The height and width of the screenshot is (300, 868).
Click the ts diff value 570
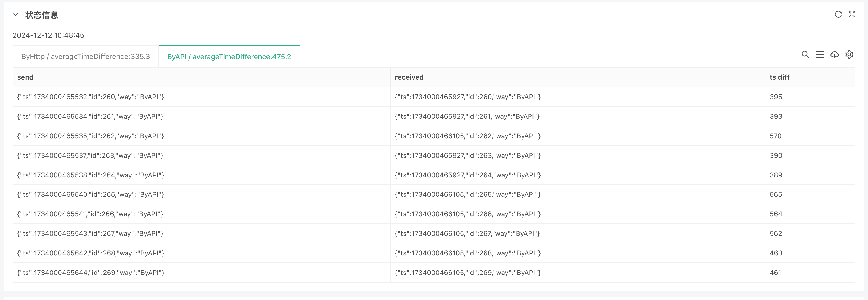(775, 136)
